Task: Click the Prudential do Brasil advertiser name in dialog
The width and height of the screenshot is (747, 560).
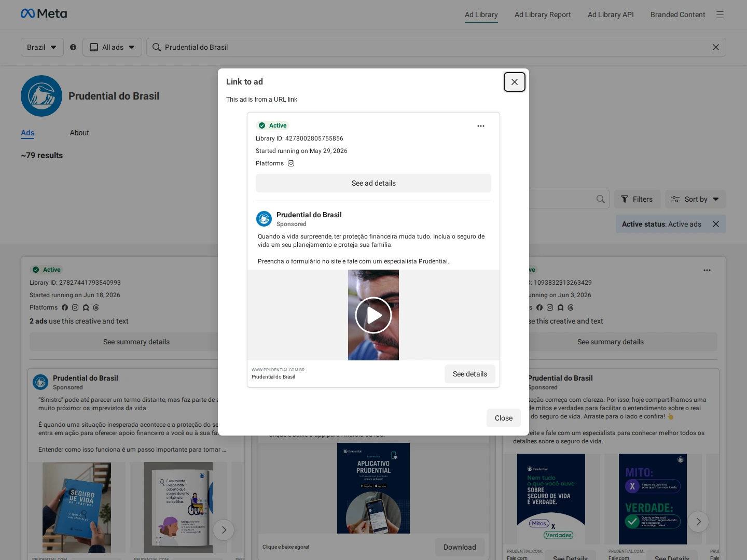Action: (x=309, y=215)
